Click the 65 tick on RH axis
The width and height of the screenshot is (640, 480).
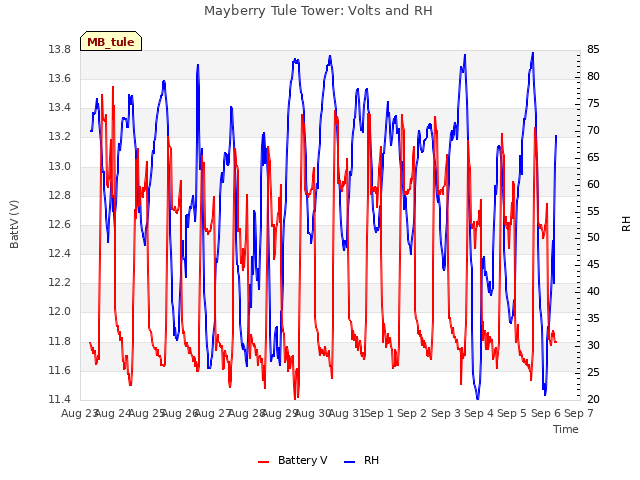(x=593, y=157)
